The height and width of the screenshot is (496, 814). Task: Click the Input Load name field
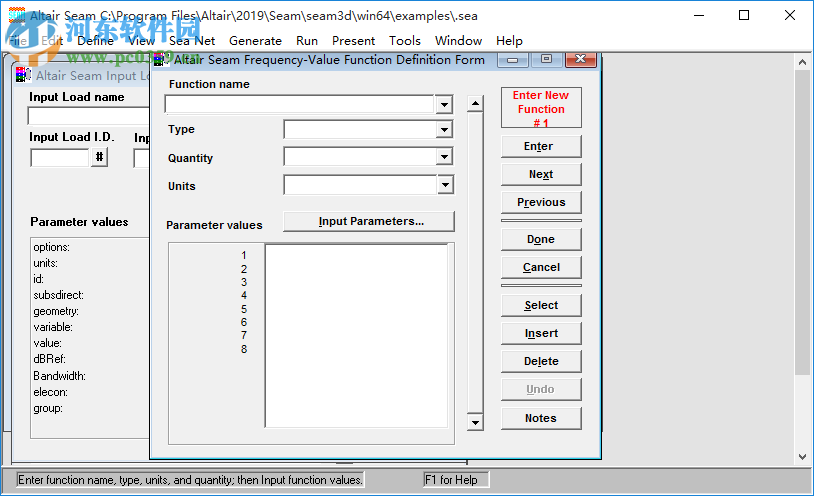point(89,116)
